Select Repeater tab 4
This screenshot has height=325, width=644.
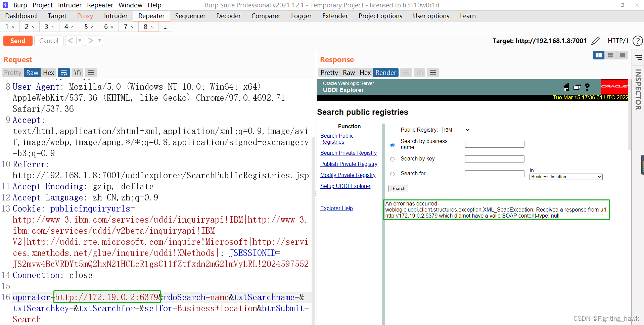click(66, 27)
